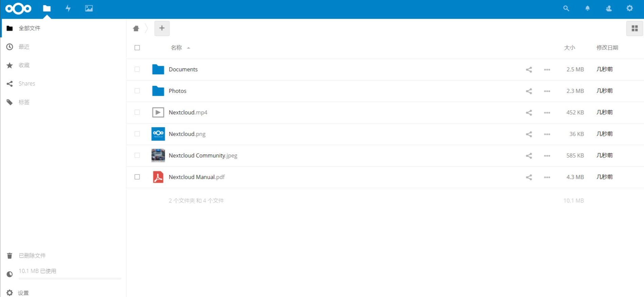Sort by 修改日期 column header
The width and height of the screenshot is (644, 297).
[x=607, y=48]
